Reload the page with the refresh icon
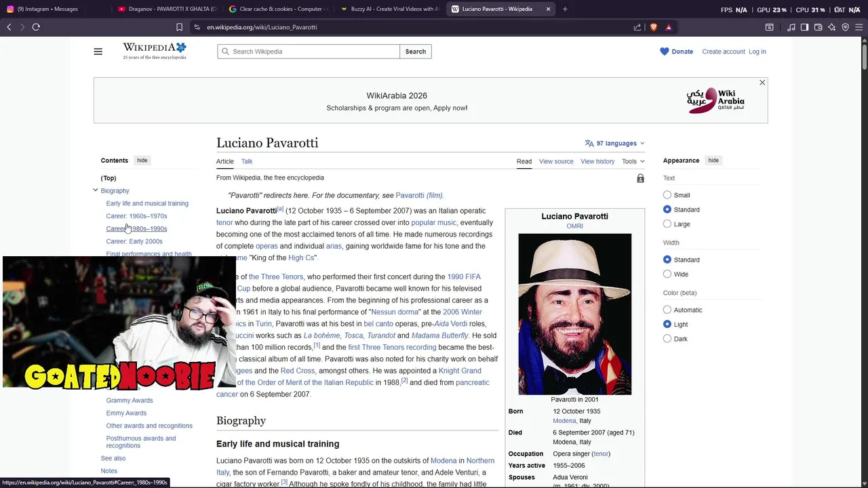This screenshot has height=488, width=868. coord(36,27)
